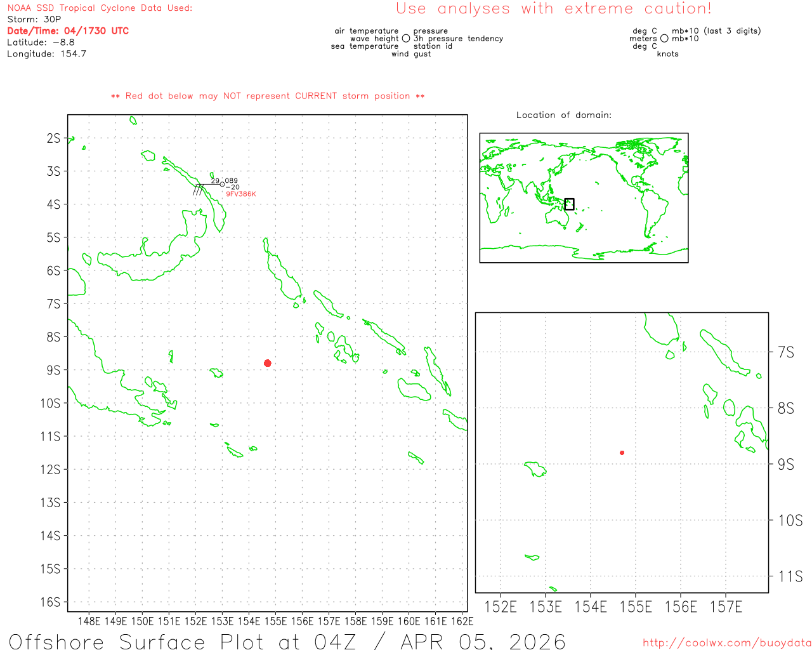The width and height of the screenshot is (812, 650).
Task: Click the wind barb left of station 9FV386K
Action: click(200, 189)
